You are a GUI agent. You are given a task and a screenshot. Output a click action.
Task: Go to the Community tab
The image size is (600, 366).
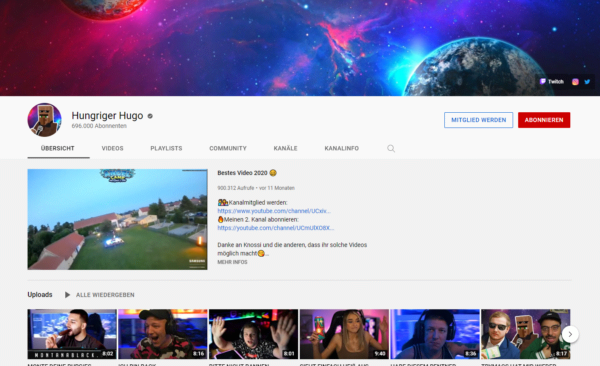coord(228,148)
